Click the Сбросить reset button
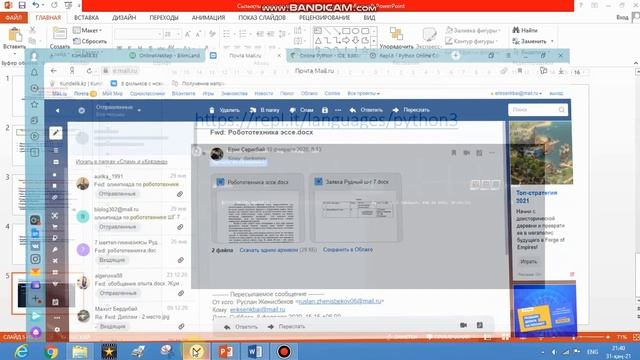Image resolution: width=640 pixels, height=360 pixels. [x=90, y=41]
